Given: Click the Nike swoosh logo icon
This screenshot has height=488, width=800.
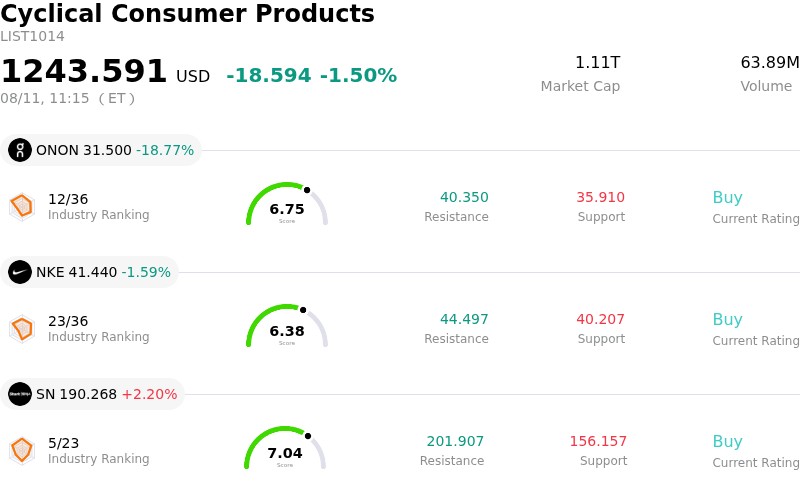Looking at the screenshot, I should tap(20, 272).
